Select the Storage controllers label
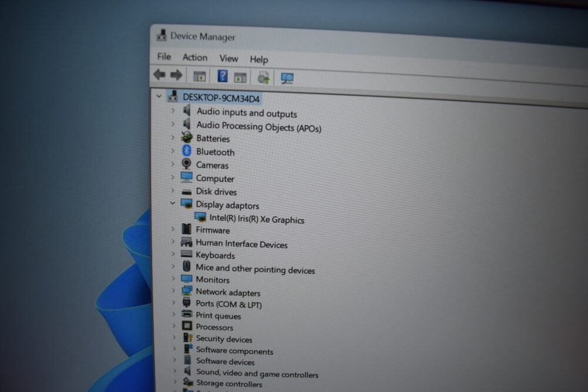The width and height of the screenshot is (588, 392). (x=229, y=383)
